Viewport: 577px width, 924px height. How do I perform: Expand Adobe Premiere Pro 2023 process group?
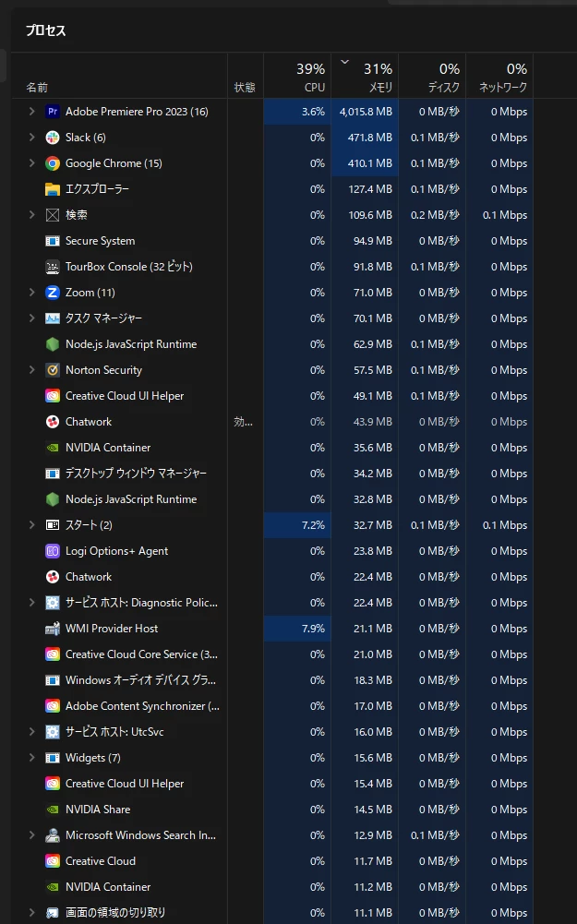[x=31, y=112]
